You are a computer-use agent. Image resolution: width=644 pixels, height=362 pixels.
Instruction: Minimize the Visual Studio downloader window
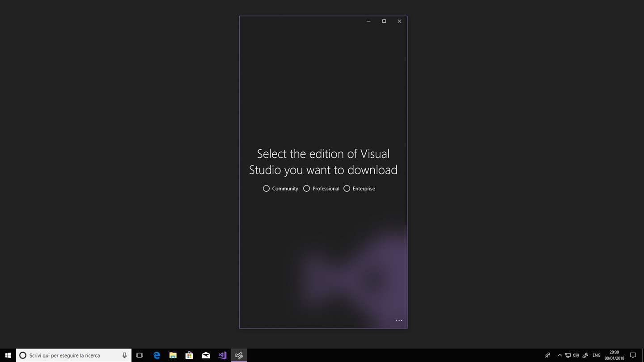tap(369, 21)
